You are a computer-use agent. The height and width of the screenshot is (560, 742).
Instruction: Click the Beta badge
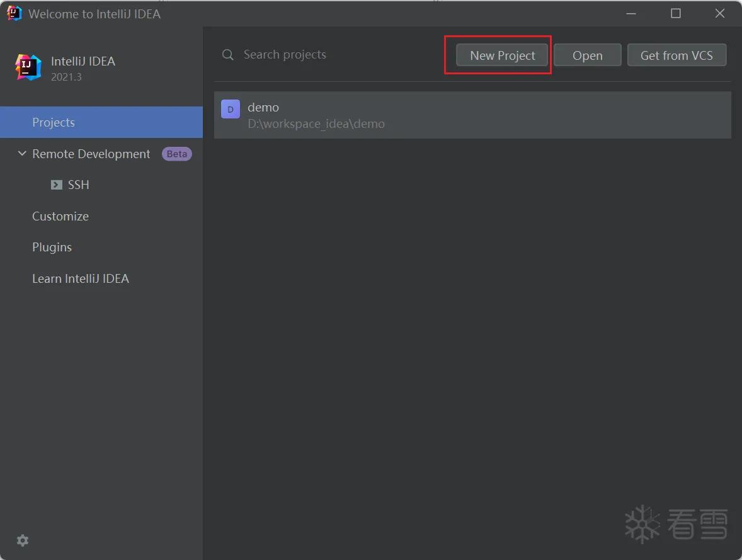click(176, 154)
